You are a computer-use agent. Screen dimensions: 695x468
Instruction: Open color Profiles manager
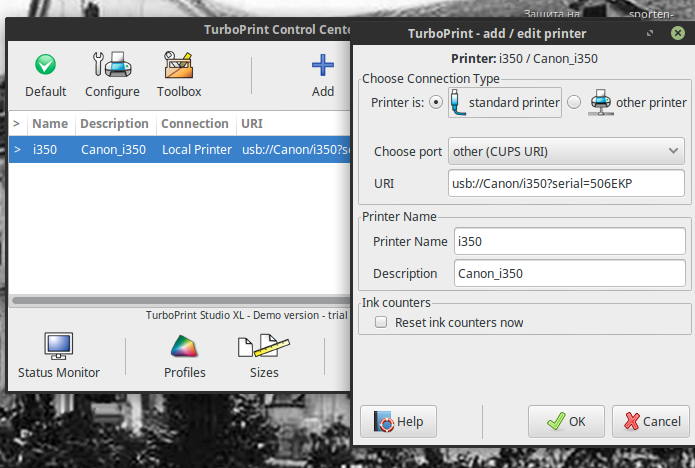184,355
